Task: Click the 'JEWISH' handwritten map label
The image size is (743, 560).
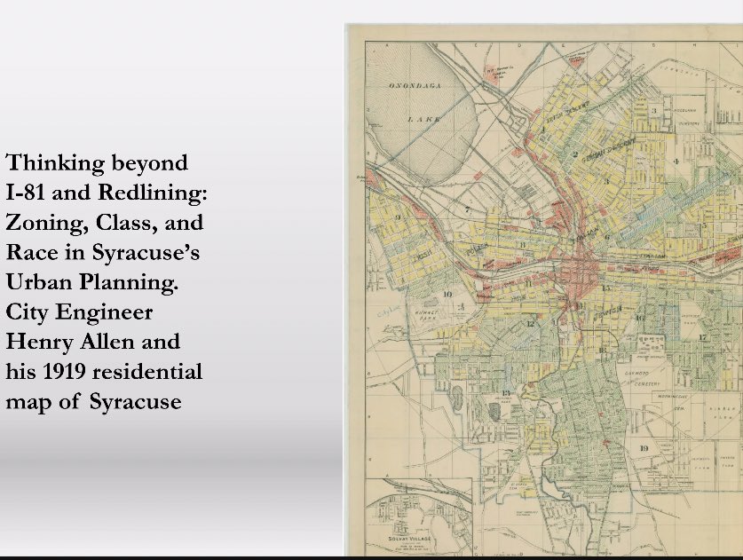Action: coord(606,312)
